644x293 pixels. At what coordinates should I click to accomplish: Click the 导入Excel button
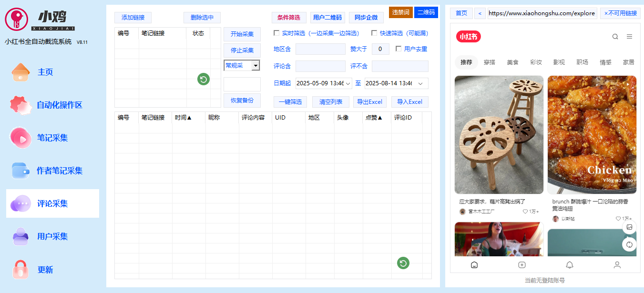click(x=410, y=102)
